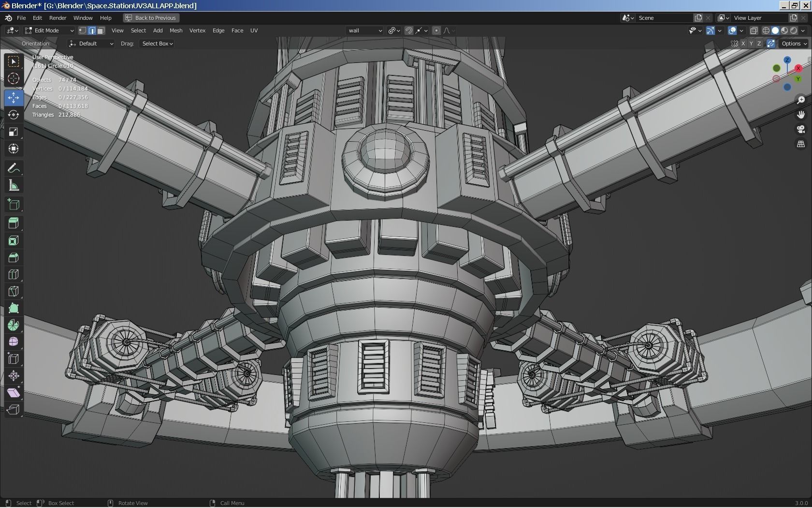Image resolution: width=812 pixels, height=508 pixels.
Task: Open the File menu
Action: point(21,18)
